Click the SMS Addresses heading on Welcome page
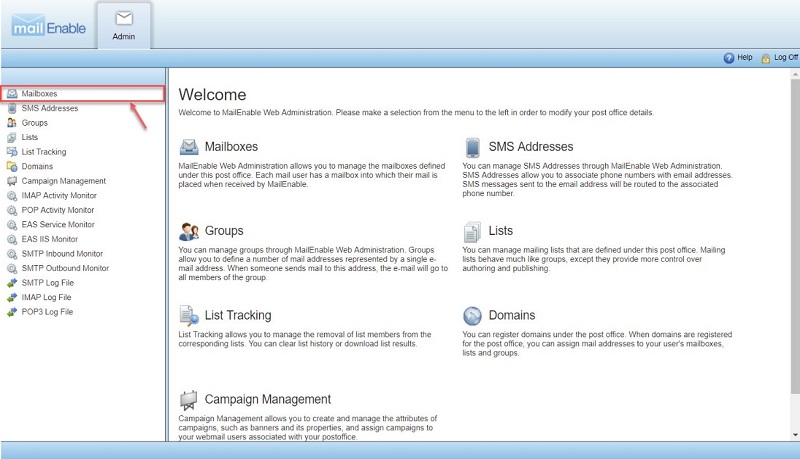The height and width of the screenshot is (459, 800). point(531,147)
